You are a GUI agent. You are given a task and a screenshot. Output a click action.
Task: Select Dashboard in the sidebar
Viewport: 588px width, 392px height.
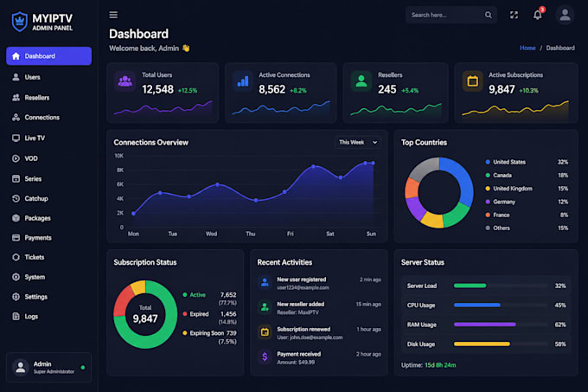coord(48,56)
